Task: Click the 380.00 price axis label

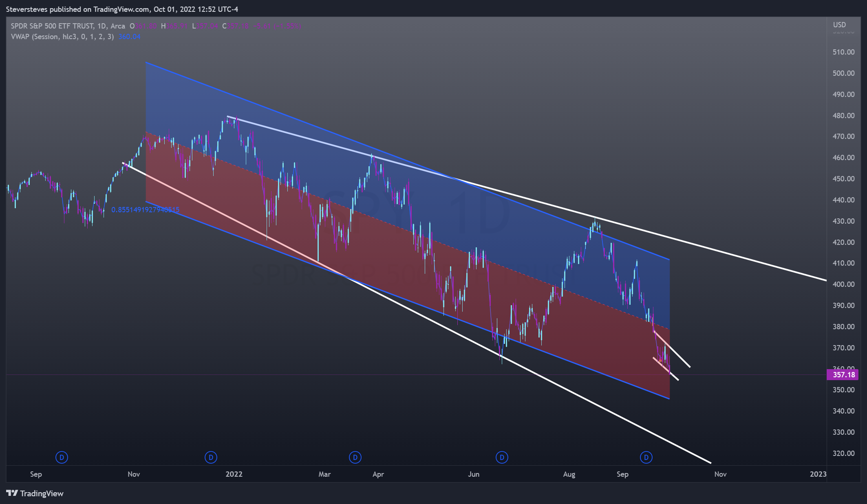Action: click(843, 327)
